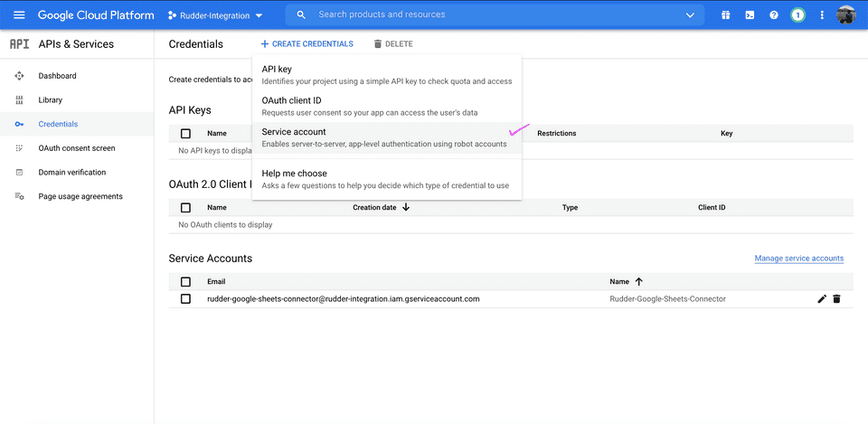This screenshot has height=424, width=868.
Task: Expand the search bar dropdown arrow
Action: [691, 15]
